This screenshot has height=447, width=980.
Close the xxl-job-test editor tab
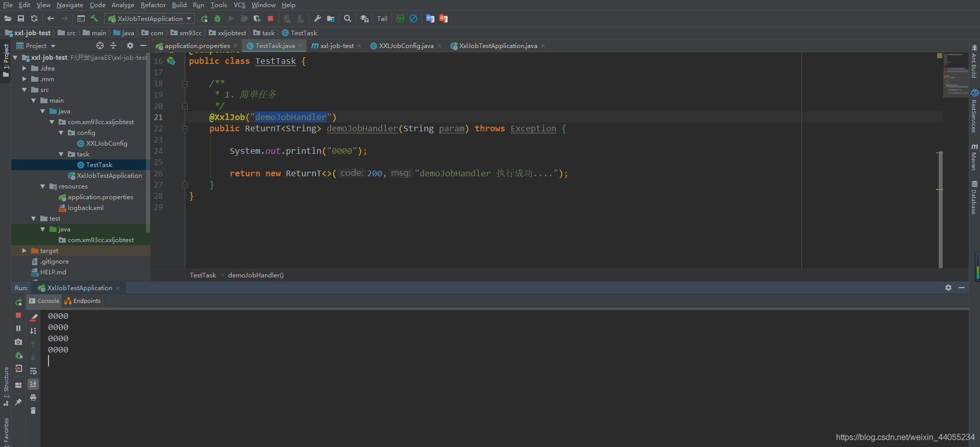(x=359, y=46)
